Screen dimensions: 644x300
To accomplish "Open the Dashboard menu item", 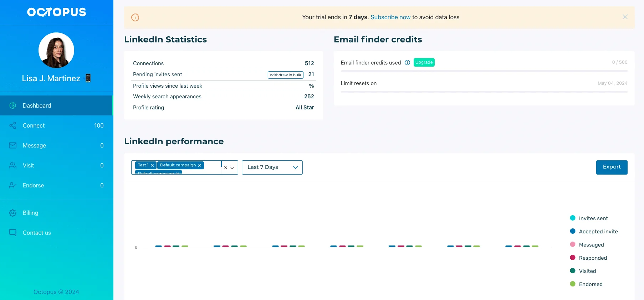I will (x=56, y=105).
